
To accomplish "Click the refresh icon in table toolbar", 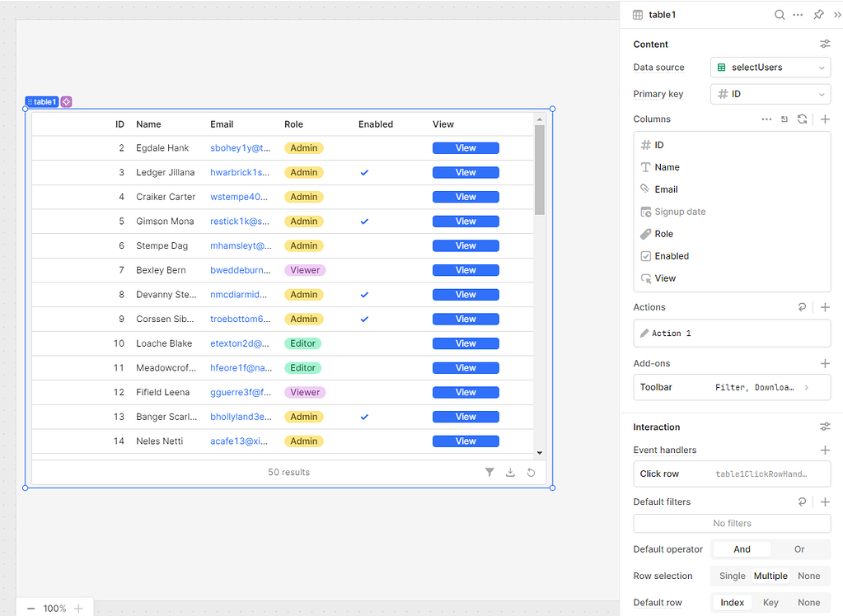I will point(531,473).
